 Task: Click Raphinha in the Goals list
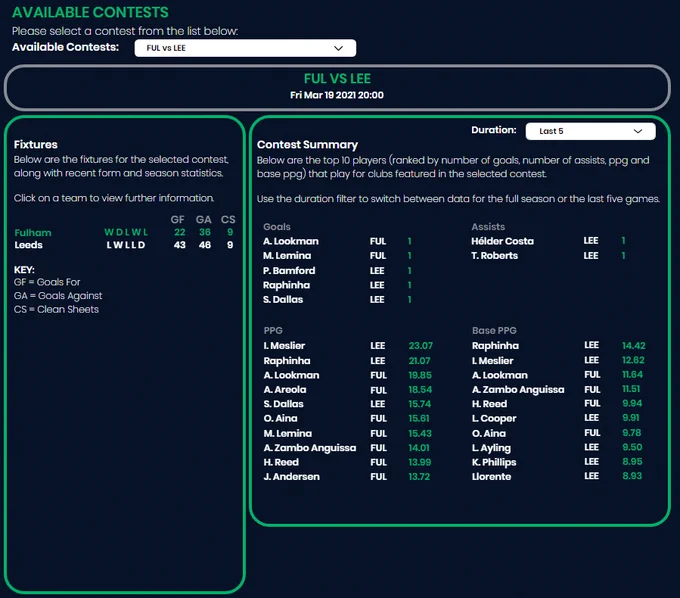[x=286, y=285]
